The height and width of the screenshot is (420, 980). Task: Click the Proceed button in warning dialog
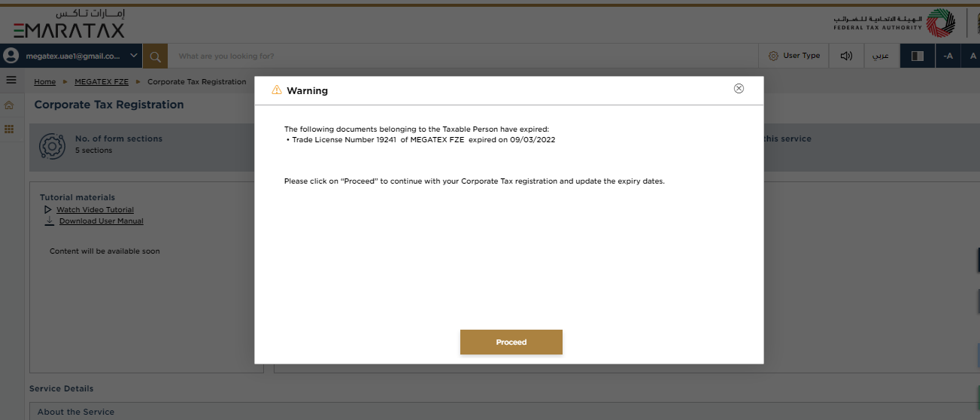511,342
